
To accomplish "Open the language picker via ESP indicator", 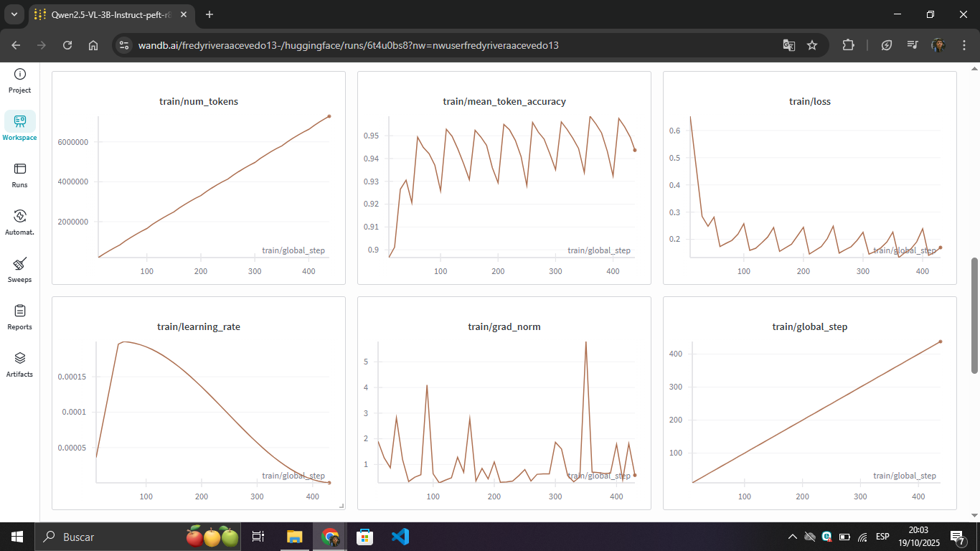I will pos(882,536).
